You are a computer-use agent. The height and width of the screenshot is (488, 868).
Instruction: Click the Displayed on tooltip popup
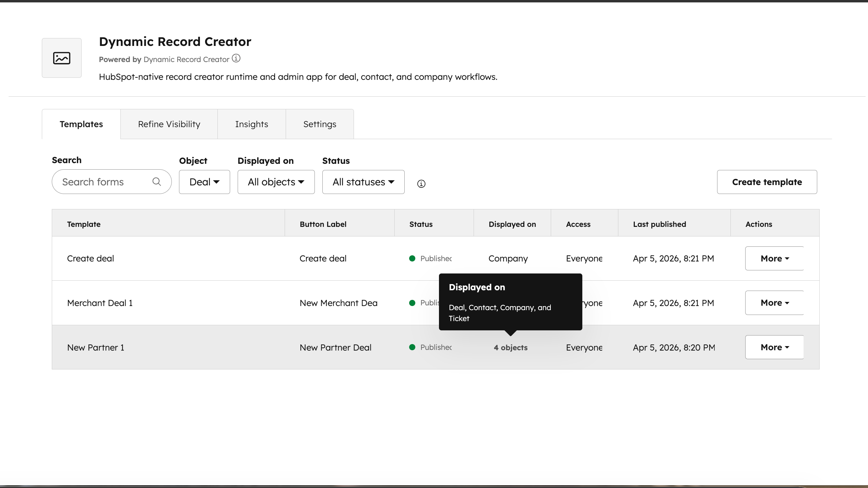coord(511,302)
